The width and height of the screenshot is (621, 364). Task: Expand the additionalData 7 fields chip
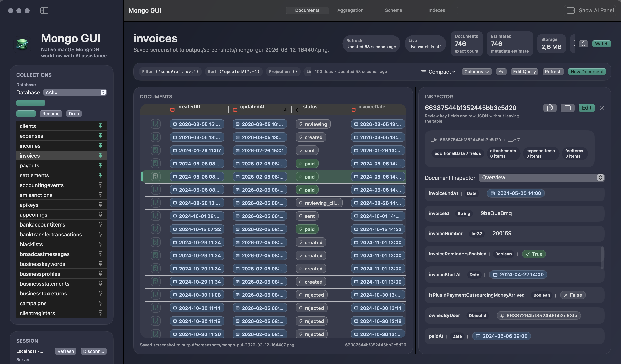[458, 153]
